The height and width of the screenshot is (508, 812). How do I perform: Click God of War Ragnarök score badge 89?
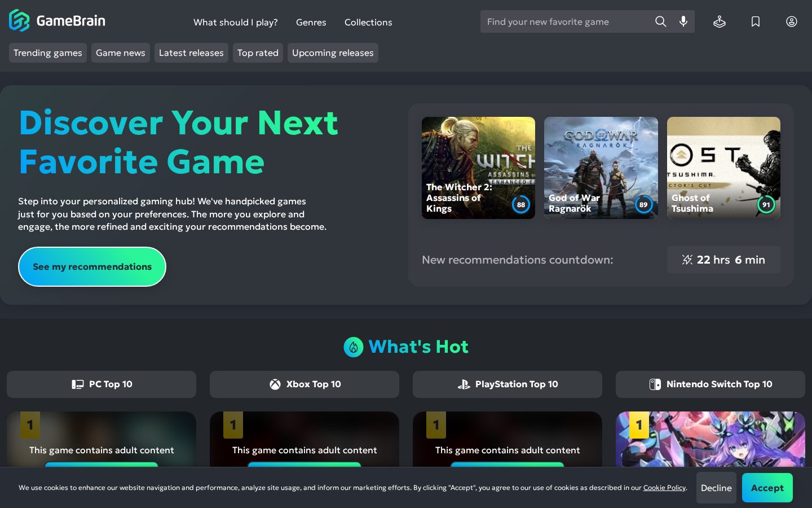point(643,204)
